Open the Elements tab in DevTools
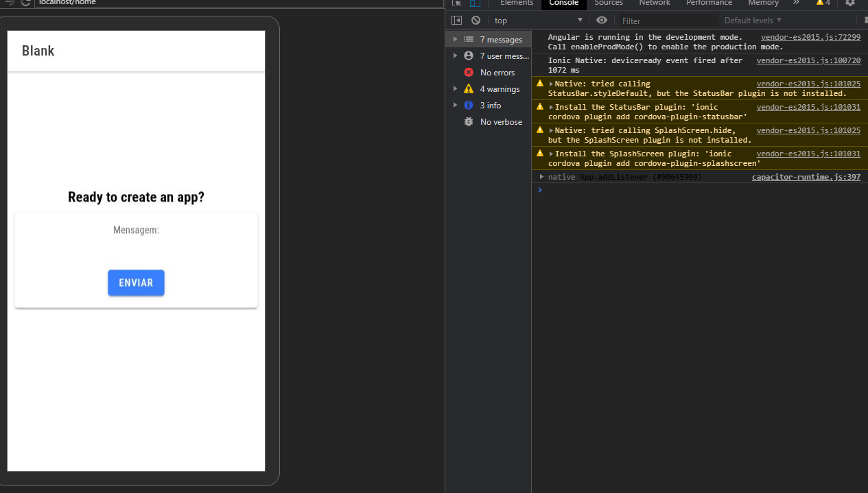Screen dimensions: 868x493 [517, 3]
